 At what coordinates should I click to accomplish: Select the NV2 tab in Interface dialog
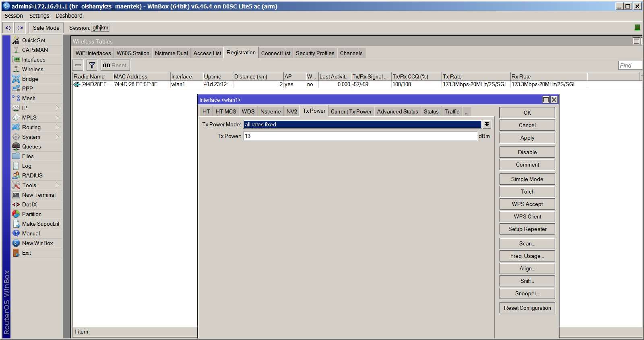pyautogui.click(x=292, y=112)
